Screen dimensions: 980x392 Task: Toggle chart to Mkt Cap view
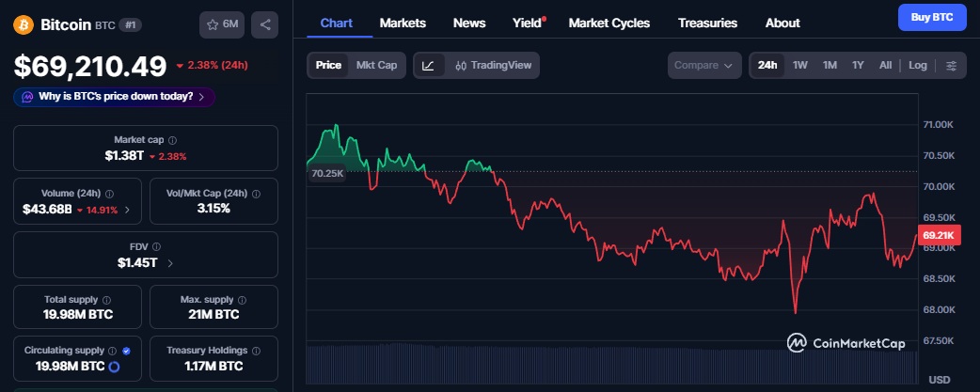coord(376,66)
